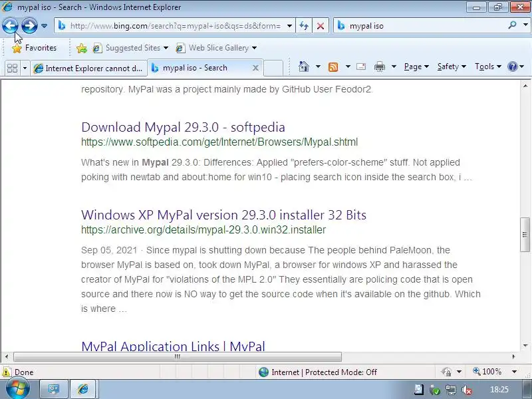
Task: Click the horizontal scrollbar right arrow
Action: click(513, 356)
